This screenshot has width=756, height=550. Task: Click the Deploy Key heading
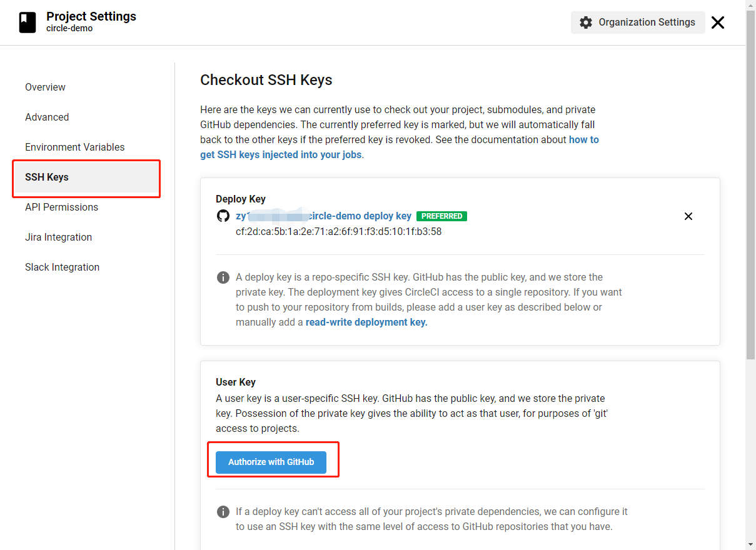click(x=241, y=199)
